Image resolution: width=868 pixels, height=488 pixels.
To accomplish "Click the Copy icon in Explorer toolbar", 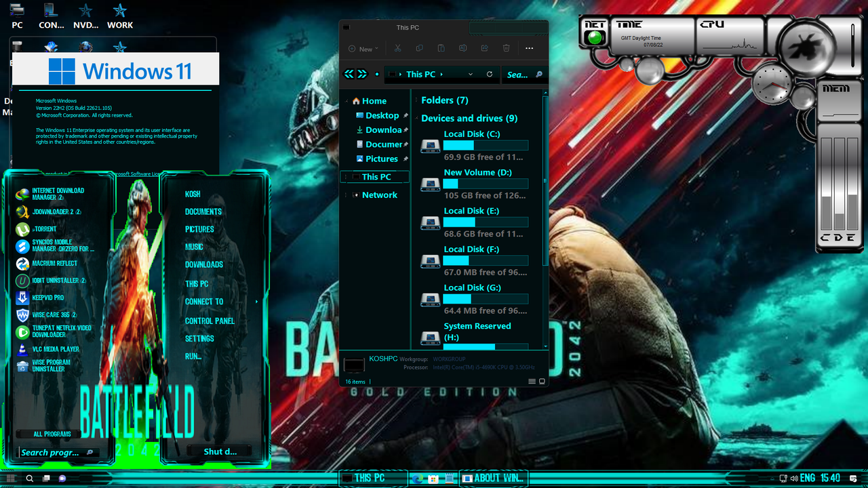I will tap(419, 48).
